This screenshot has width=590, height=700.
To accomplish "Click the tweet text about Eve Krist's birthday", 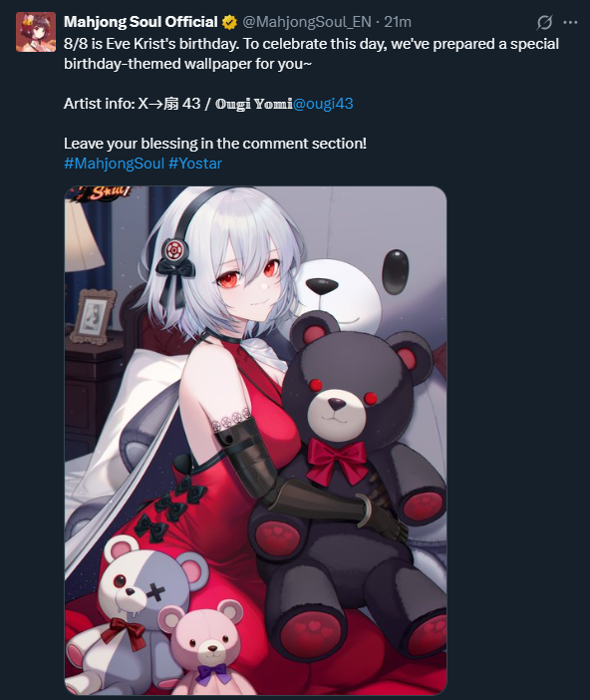I will point(311,54).
